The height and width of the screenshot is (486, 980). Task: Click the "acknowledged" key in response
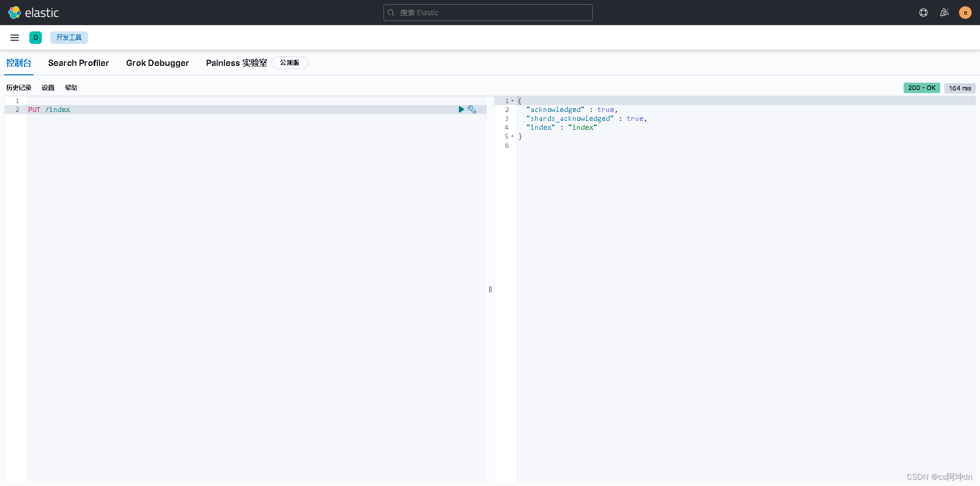(x=555, y=109)
